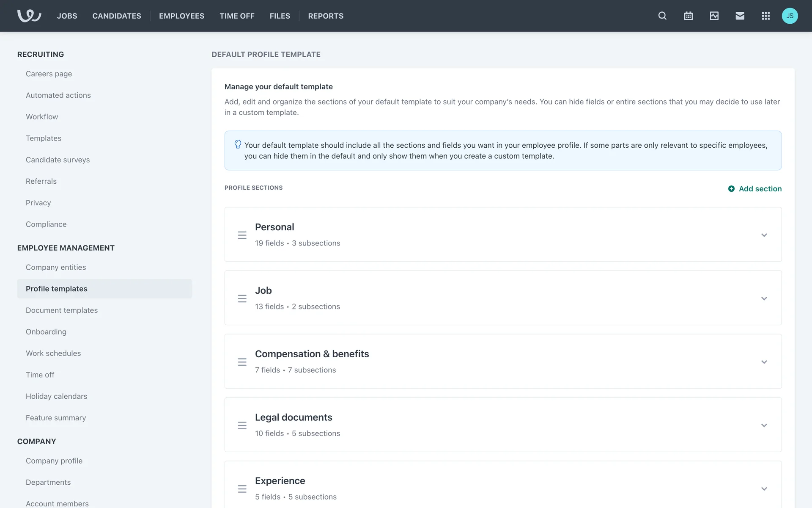Click drag handle of Legal documents section
Image resolution: width=812 pixels, height=508 pixels.
[x=242, y=425]
